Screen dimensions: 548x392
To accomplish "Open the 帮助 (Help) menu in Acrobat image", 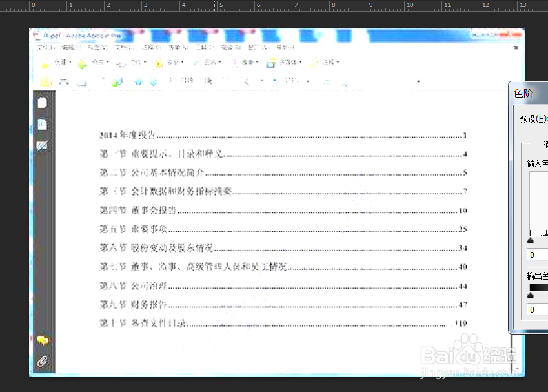I will point(285,47).
